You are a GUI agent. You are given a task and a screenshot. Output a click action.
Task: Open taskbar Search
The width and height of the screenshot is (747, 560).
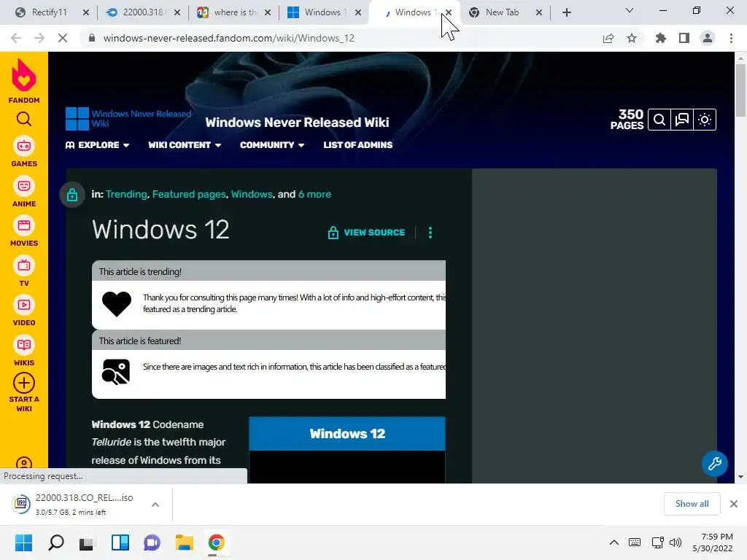coord(56,542)
